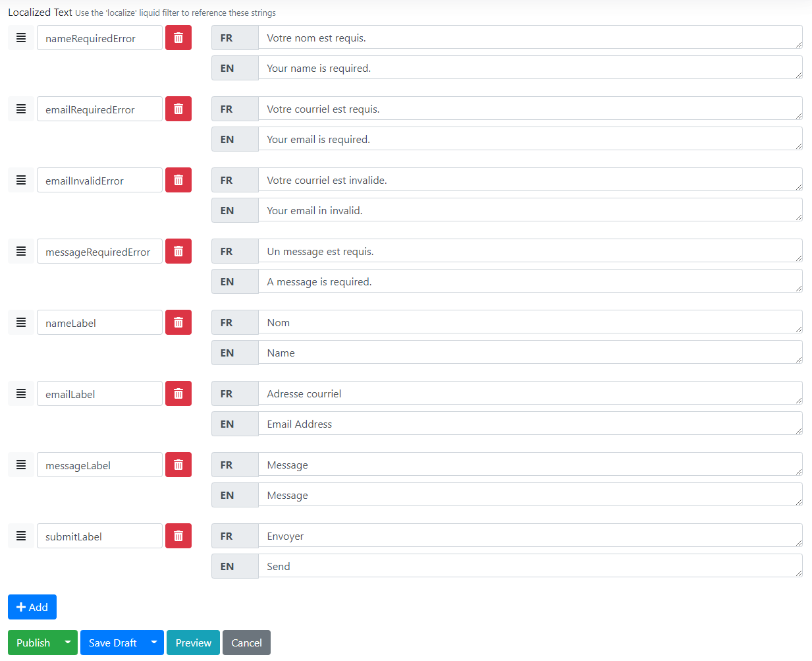Click the drag handle for nameRequiredError row
This screenshot has width=812, height=661.
click(x=21, y=38)
